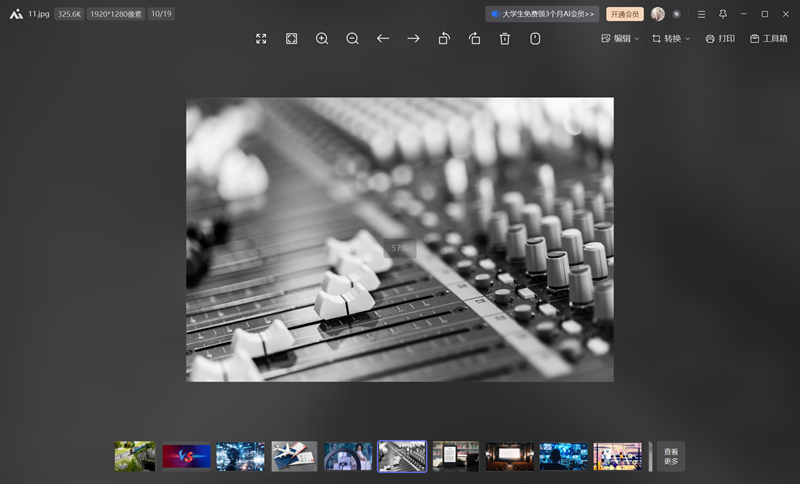Select the VS battle thumbnail
This screenshot has width=800, height=484.
[x=187, y=456]
